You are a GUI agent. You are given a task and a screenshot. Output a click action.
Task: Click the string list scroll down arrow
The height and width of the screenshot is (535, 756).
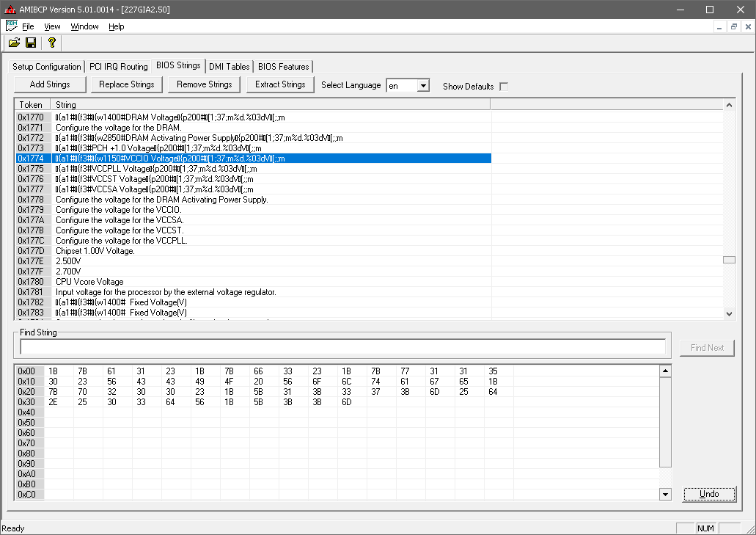coord(729,313)
